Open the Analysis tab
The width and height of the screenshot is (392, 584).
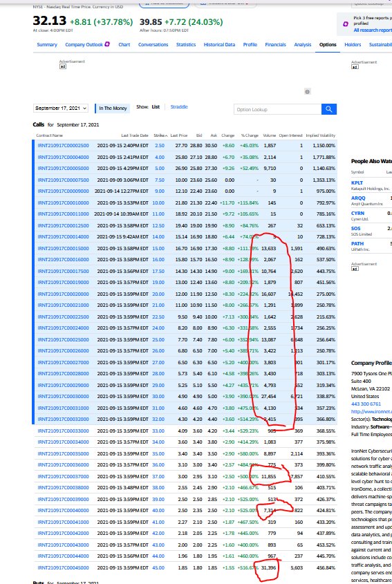[303, 45]
